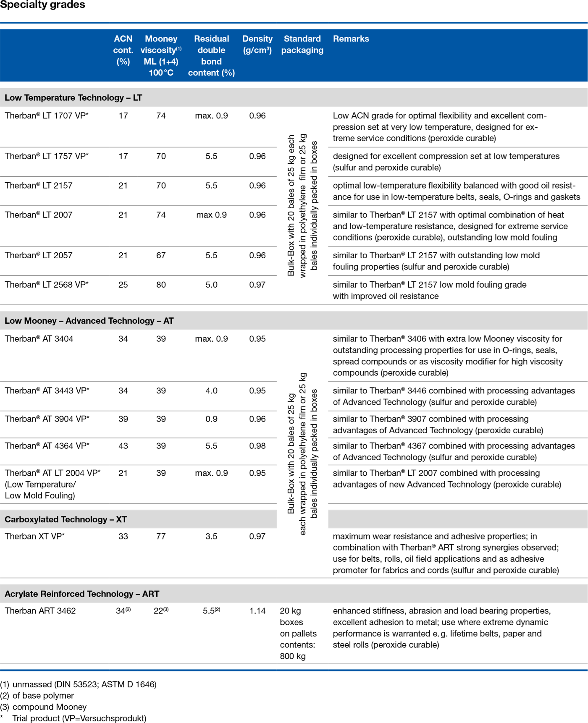Select 'Low Temperature Technology – LT' section row
The width and height of the screenshot is (588, 723).
coord(294,97)
